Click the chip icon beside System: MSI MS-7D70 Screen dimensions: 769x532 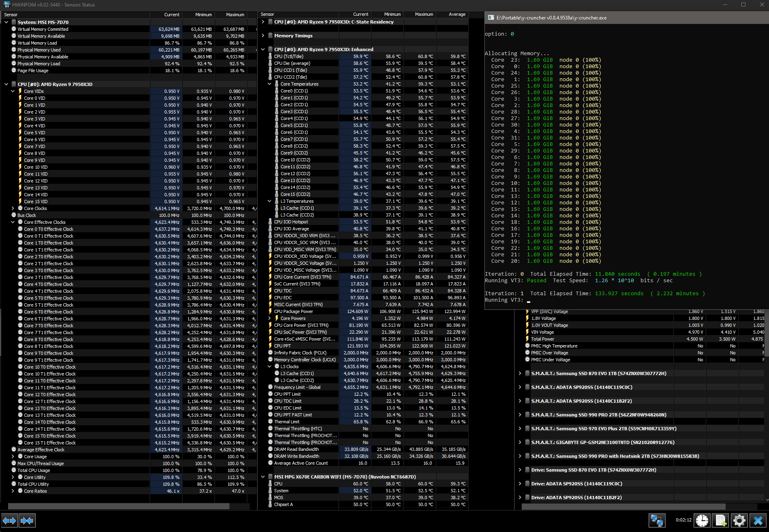pos(14,22)
